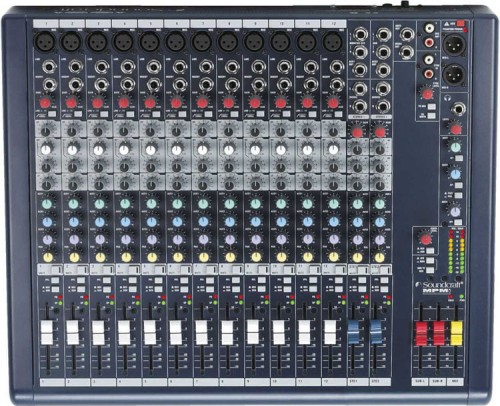This screenshot has height=406, width=500.
Task: Select the channel 1 label at the top
Action: pyautogui.click(x=46, y=24)
